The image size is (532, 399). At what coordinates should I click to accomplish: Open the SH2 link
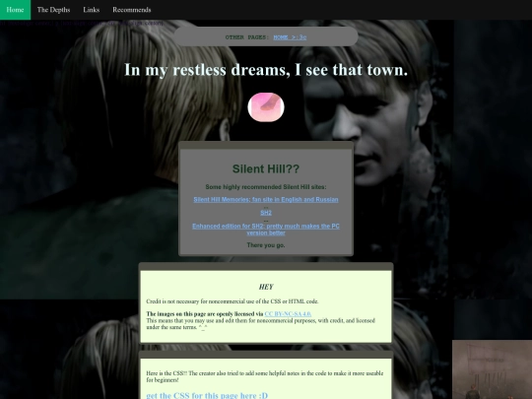click(x=266, y=213)
